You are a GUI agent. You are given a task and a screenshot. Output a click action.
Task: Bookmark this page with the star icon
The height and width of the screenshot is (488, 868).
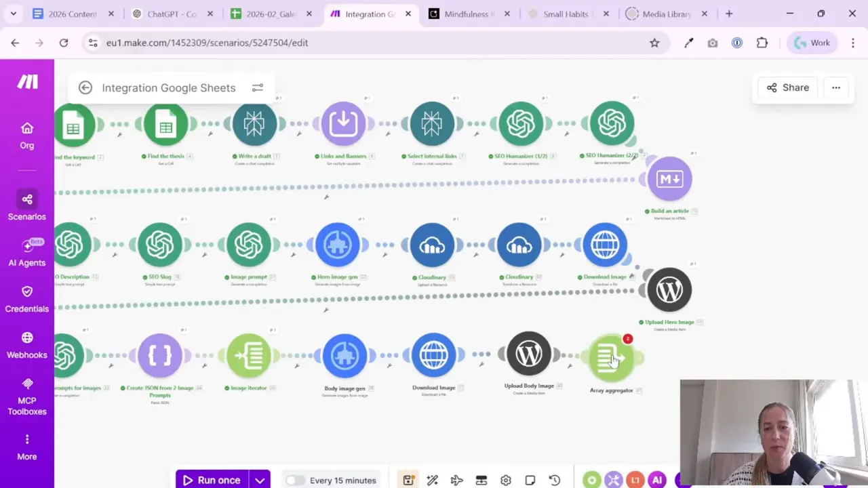point(654,43)
